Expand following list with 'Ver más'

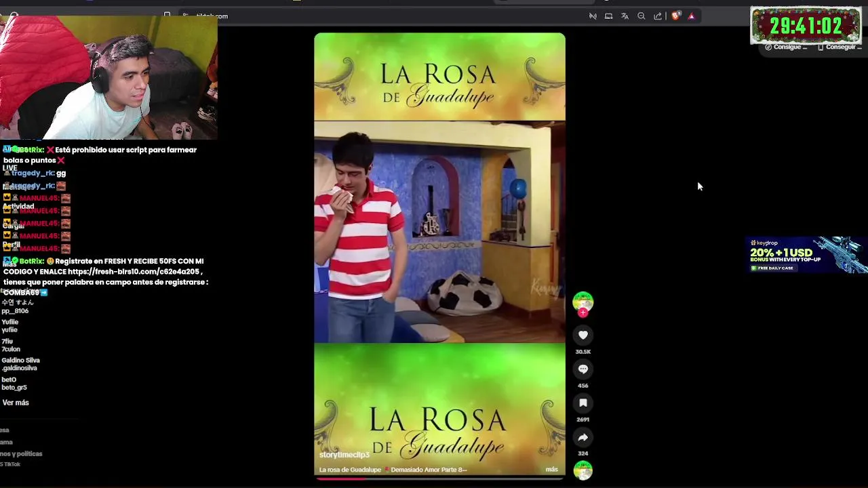(16, 403)
